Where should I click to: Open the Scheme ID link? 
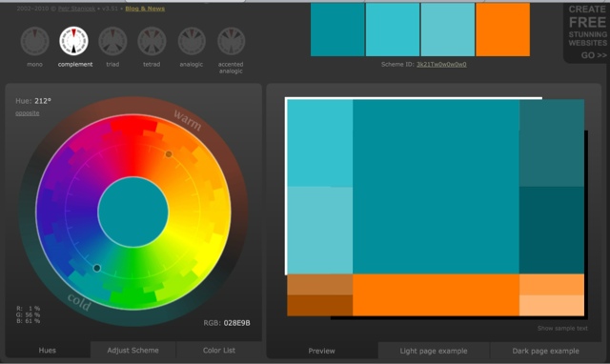[x=441, y=64]
